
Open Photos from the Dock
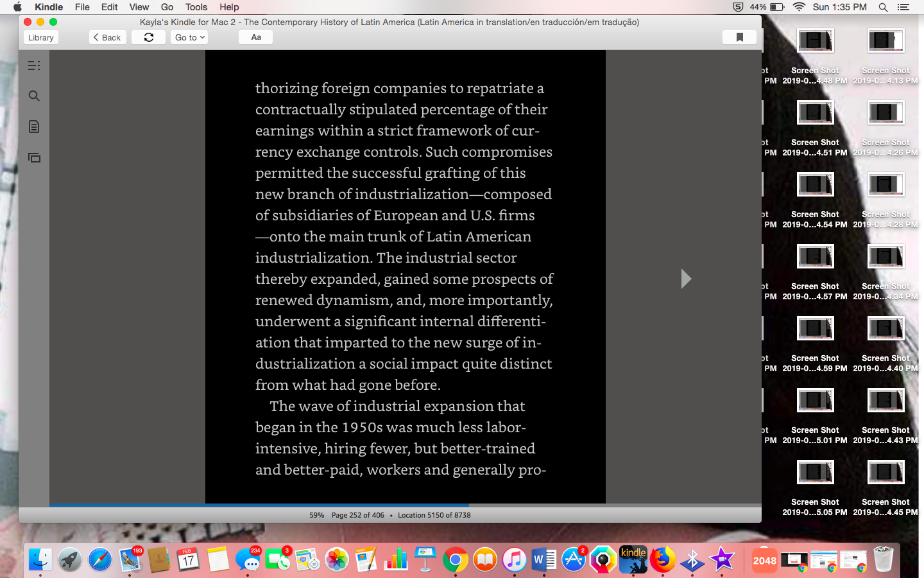336,559
